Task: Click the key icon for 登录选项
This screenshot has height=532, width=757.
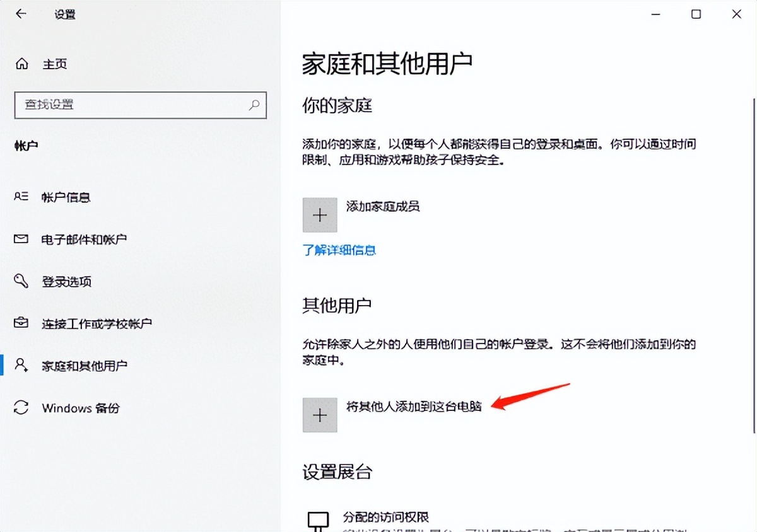Action: coord(21,281)
